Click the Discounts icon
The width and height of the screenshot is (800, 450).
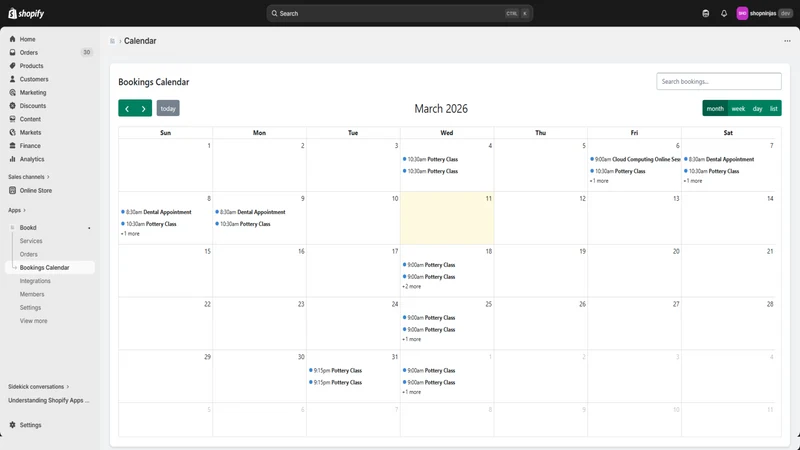[x=12, y=106]
